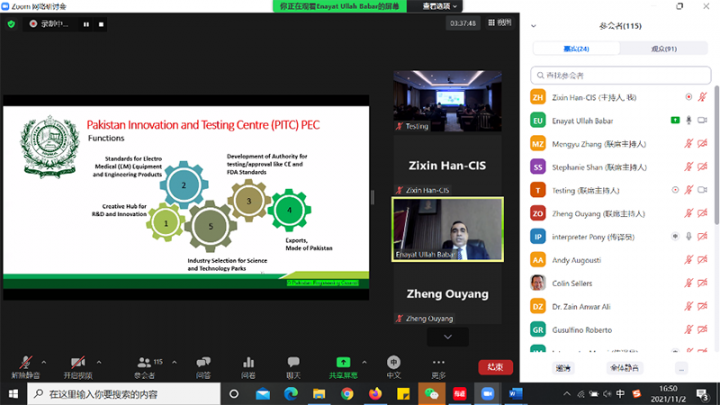The width and height of the screenshot is (720, 405).
Task: Open participants panel more options button
Action: click(681, 368)
